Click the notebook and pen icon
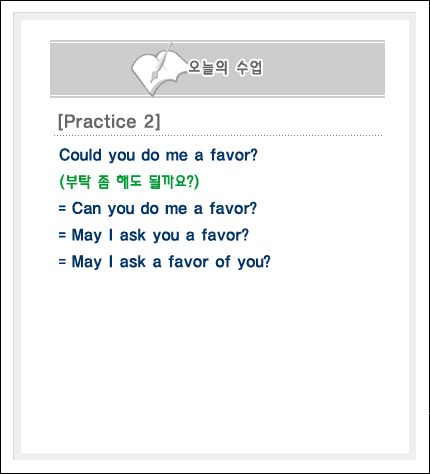Image resolution: width=430 pixels, height=474 pixels. click(x=158, y=70)
